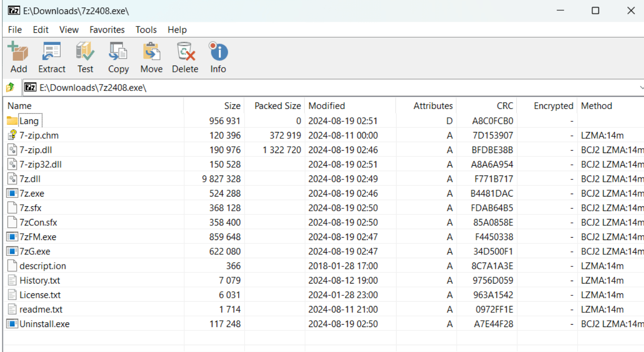Click the 7z.dll file icon
644x352 pixels.
13,179
